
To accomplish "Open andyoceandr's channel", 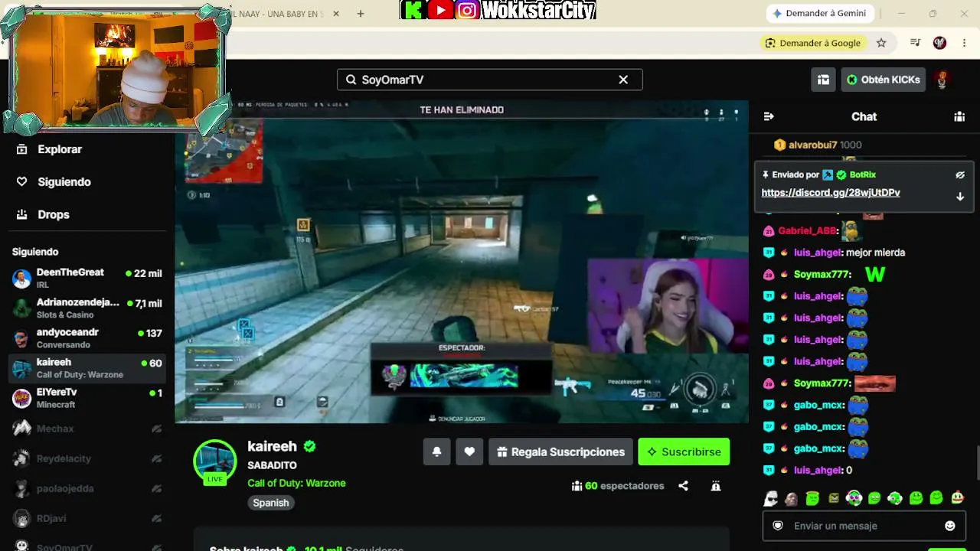I will pyautogui.click(x=87, y=338).
